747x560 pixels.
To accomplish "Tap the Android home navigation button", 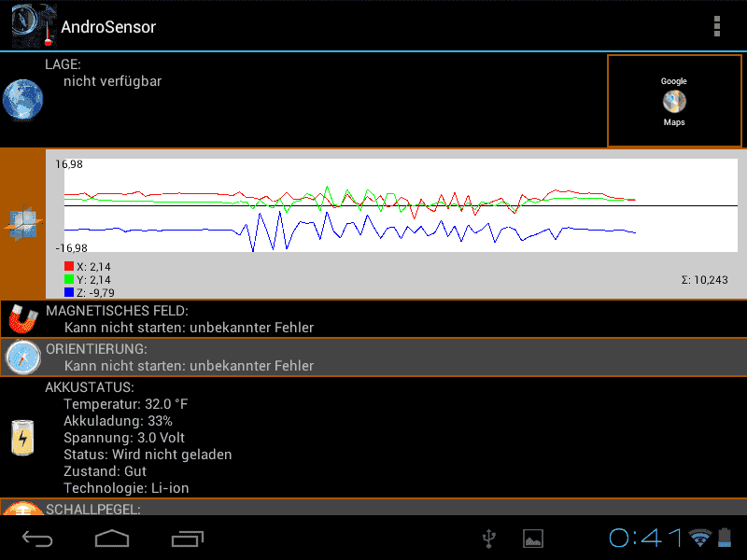I will pyautogui.click(x=112, y=539).
